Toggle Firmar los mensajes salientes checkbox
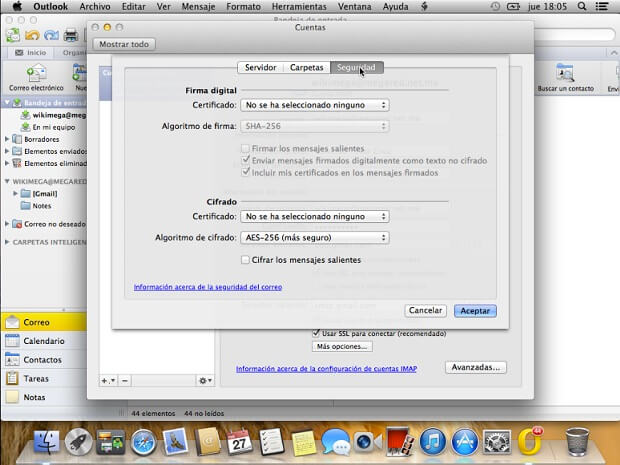This screenshot has height=465, width=620. [245, 148]
